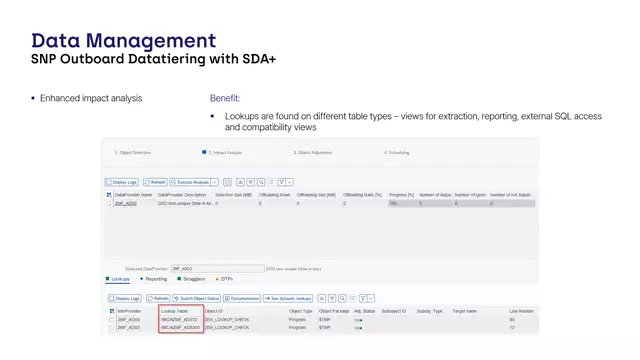Click ZEN_LOOKUP_CHECK in the line 12 row
The height and width of the screenshot is (360, 640).
pyautogui.click(x=227, y=327)
